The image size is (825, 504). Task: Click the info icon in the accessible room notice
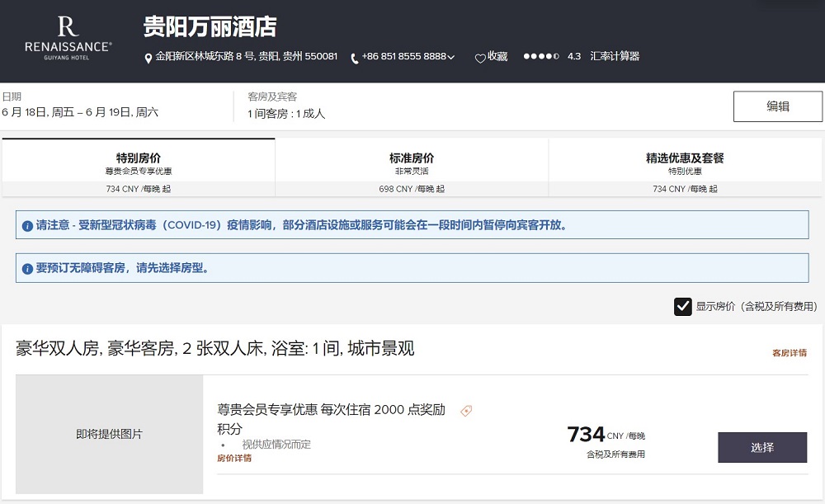click(x=27, y=269)
